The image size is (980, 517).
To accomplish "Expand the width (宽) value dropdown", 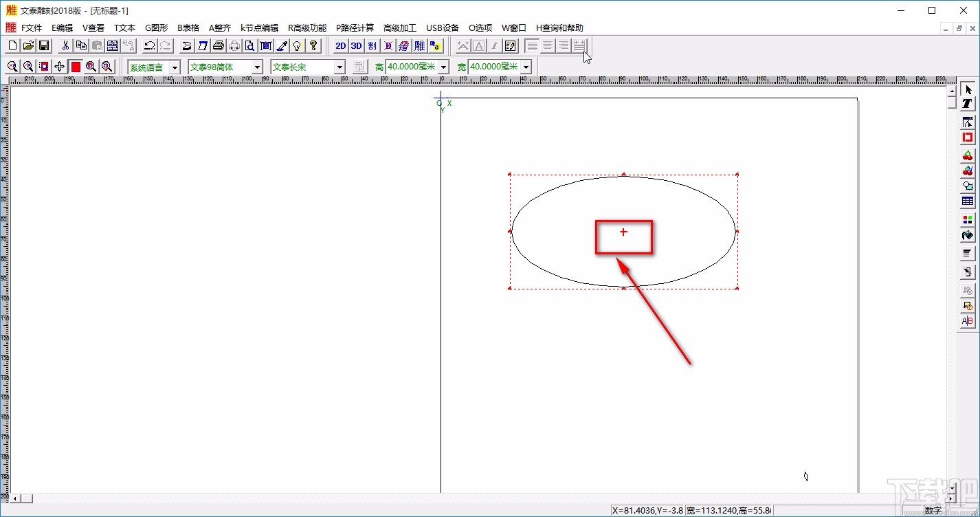I will (x=526, y=67).
